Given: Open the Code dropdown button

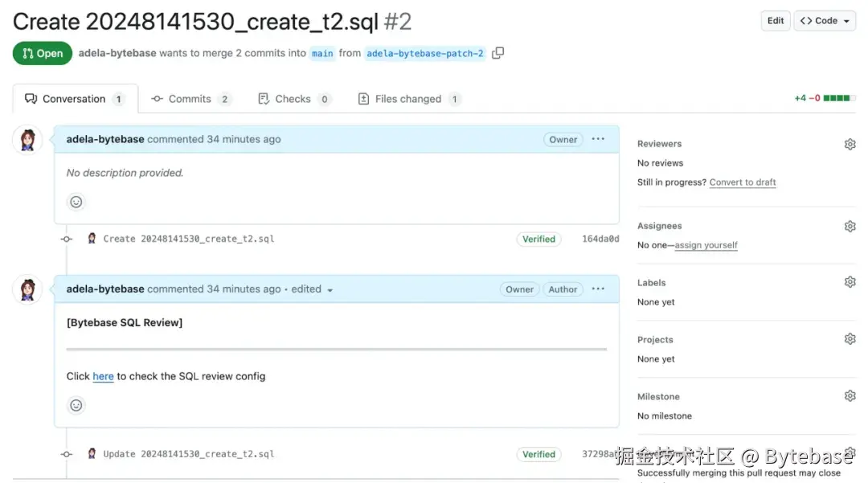Looking at the screenshot, I should [825, 21].
